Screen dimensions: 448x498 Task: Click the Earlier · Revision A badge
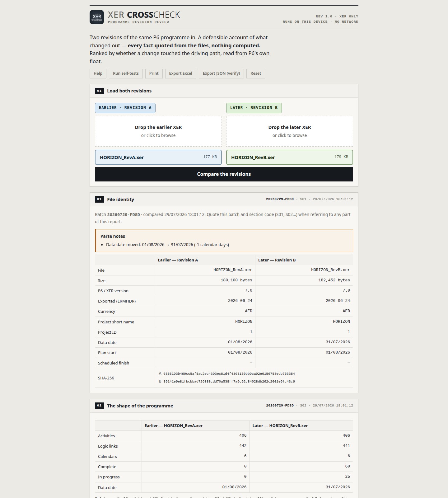pos(125,108)
